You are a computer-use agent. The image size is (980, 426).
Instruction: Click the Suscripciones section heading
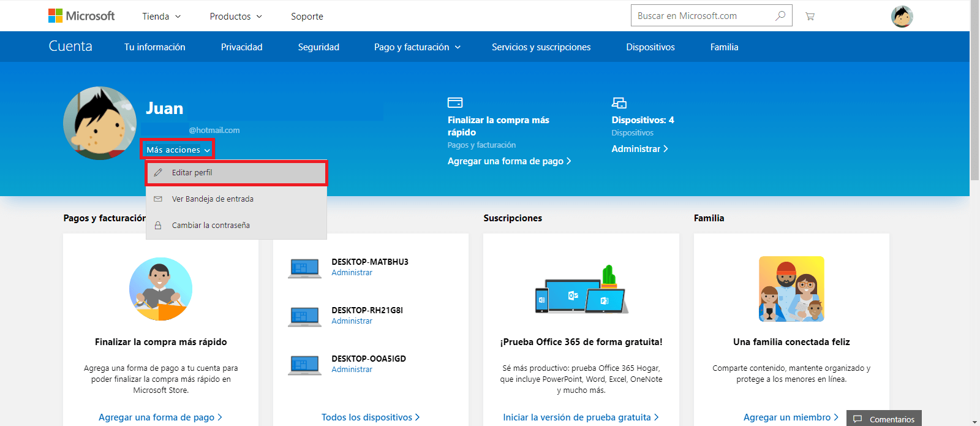(513, 218)
